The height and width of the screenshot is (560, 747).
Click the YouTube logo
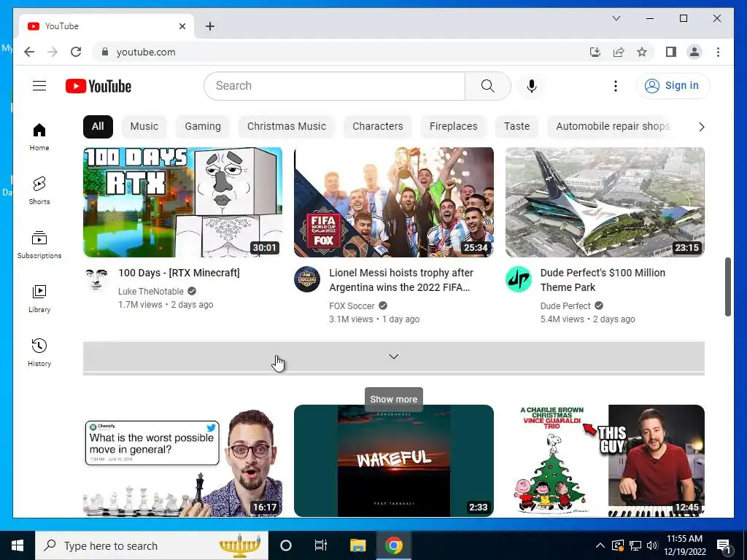(x=98, y=86)
